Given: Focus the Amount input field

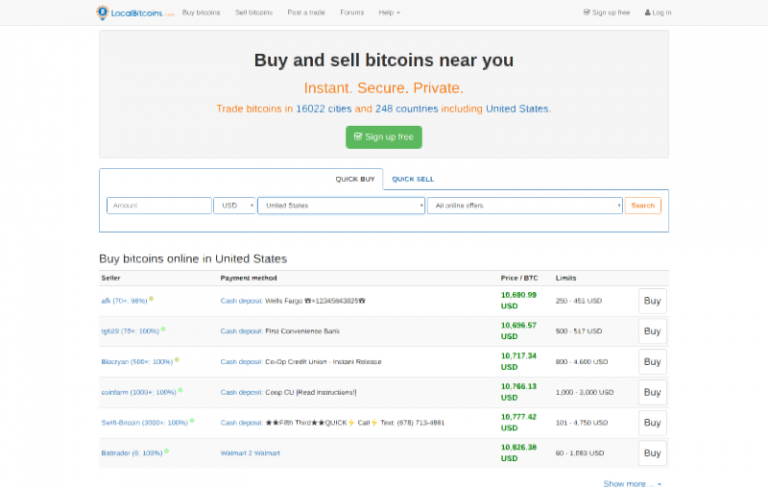Looking at the screenshot, I should tap(159, 206).
